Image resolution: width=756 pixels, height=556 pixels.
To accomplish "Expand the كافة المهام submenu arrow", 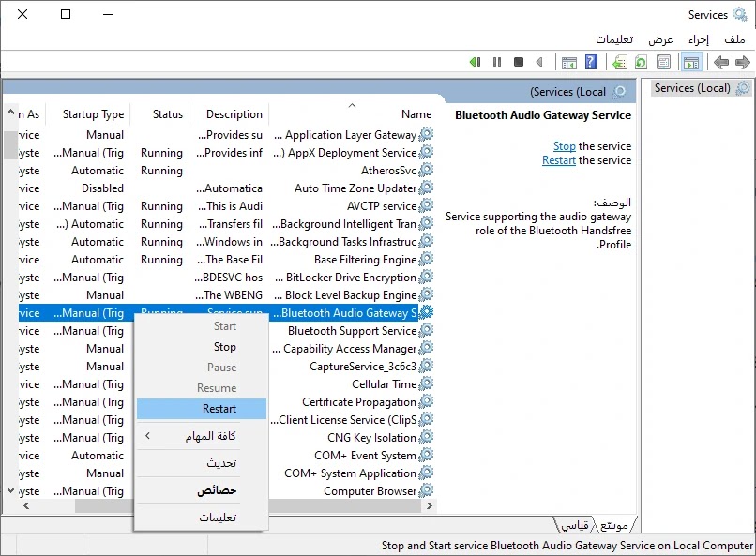I will (147, 436).
